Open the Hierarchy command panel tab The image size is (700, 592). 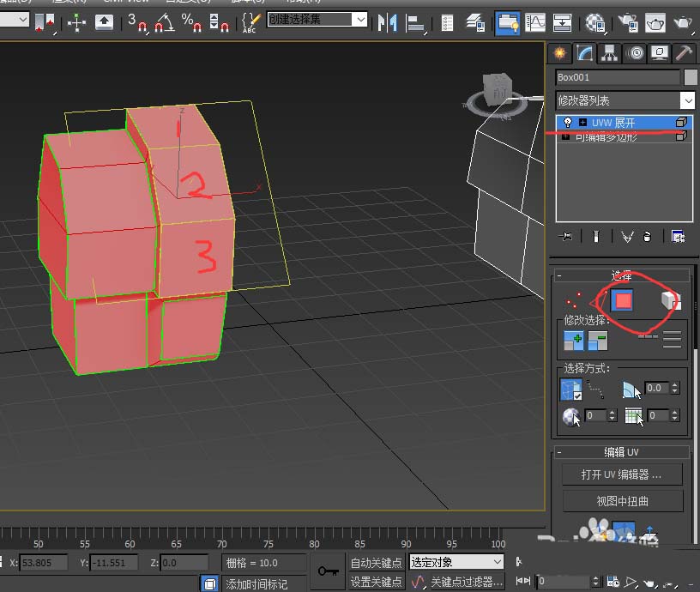click(610, 52)
